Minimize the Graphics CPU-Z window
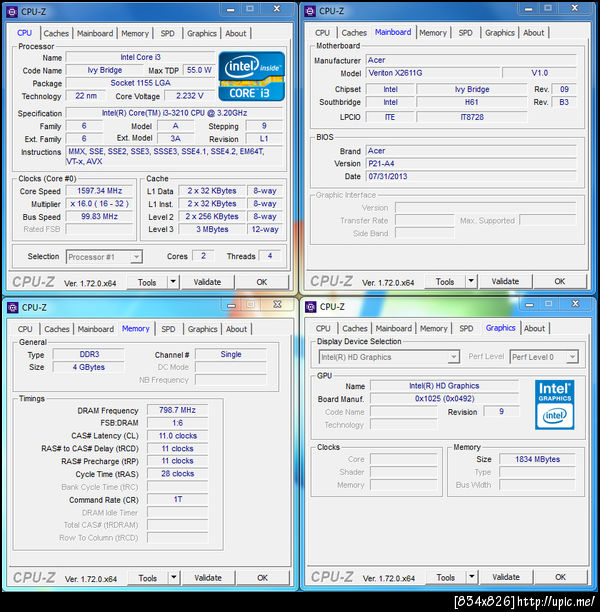 [x=529, y=304]
